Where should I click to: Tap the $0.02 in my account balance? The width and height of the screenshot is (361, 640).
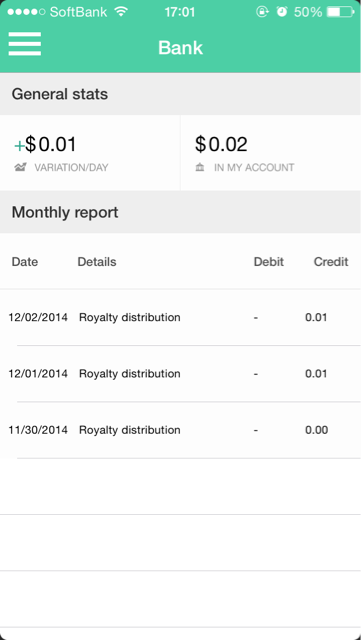point(221,144)
